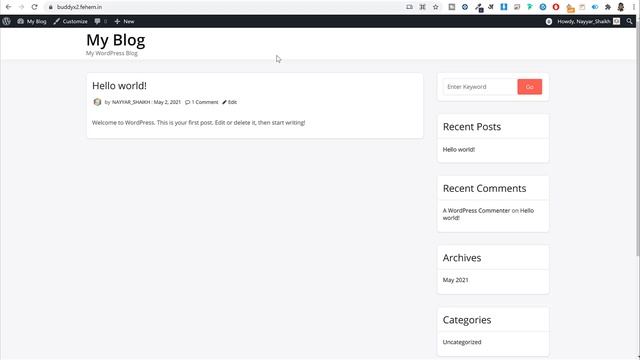Click the red Opera-style extension icon

[x=556, y=7]
